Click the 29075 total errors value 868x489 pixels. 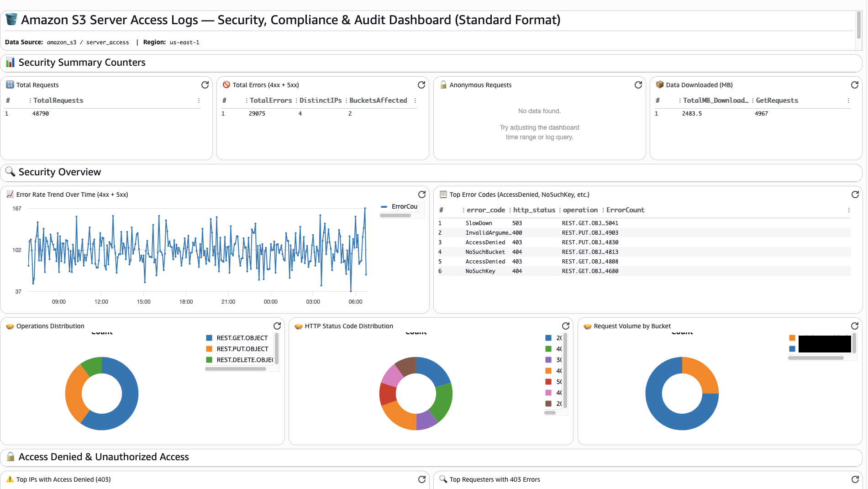[x=257, y=114]
